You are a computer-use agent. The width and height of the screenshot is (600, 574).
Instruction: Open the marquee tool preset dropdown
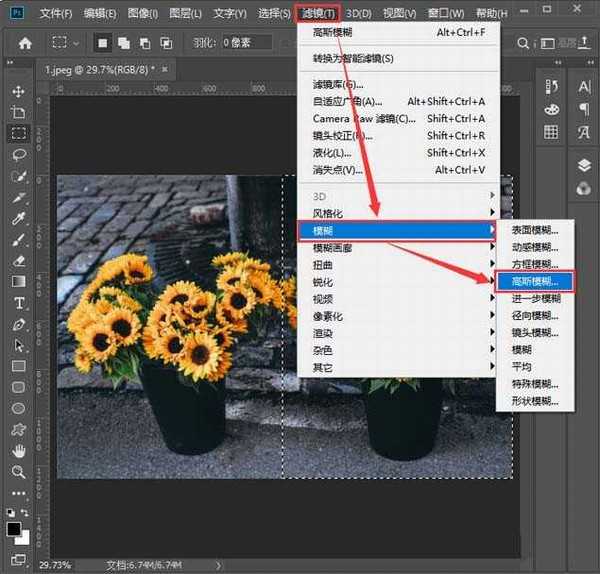tap(78, 43)
